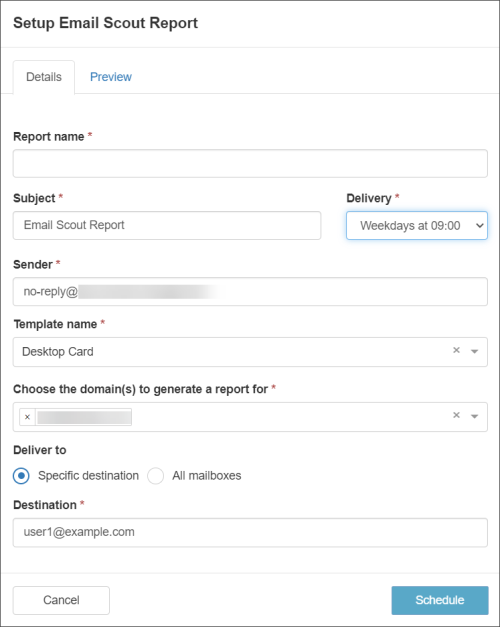Click the Sender address field
500x627 pixels.
point(250,292)
